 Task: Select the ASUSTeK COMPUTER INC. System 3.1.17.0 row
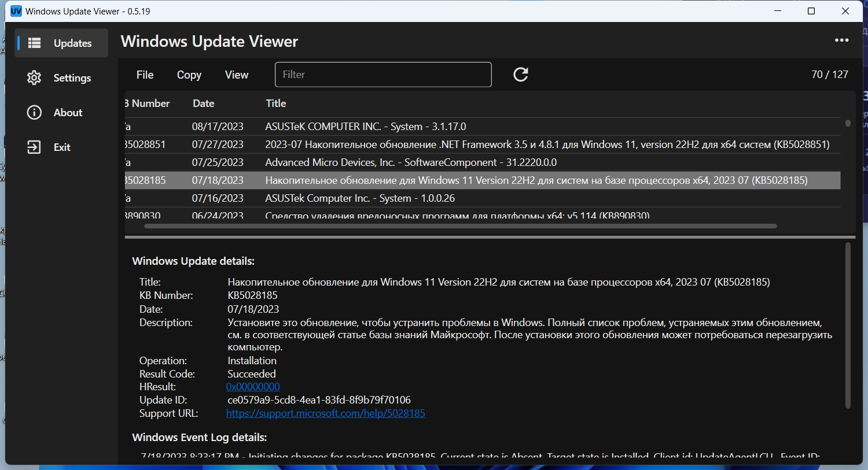point(483,127)
